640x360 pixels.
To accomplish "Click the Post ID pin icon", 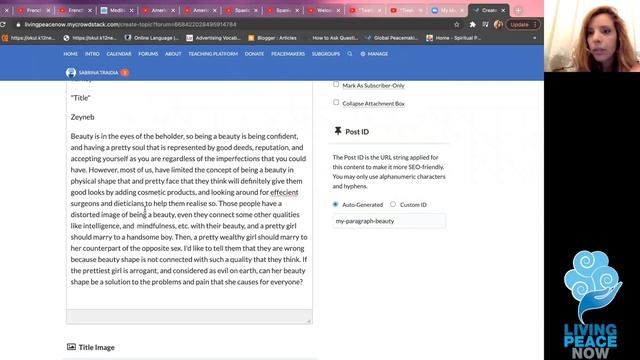I will [338, 131].
